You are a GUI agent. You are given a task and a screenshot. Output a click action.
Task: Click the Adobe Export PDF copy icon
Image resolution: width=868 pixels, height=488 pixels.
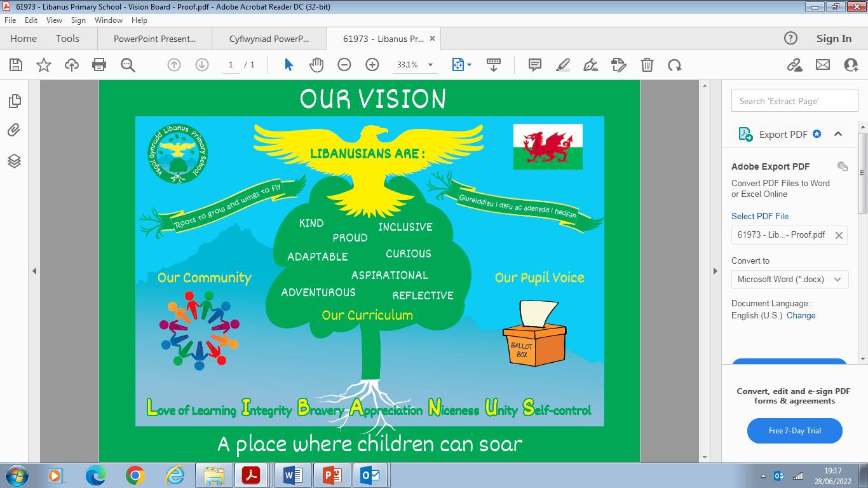point(843,166)
